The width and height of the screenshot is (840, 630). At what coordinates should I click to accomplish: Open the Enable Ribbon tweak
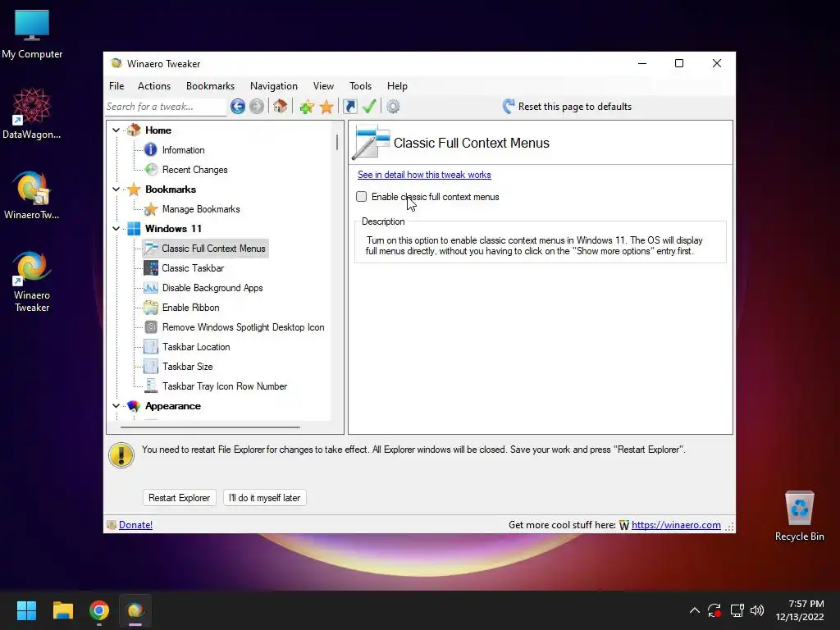click(x=190, y=308)
